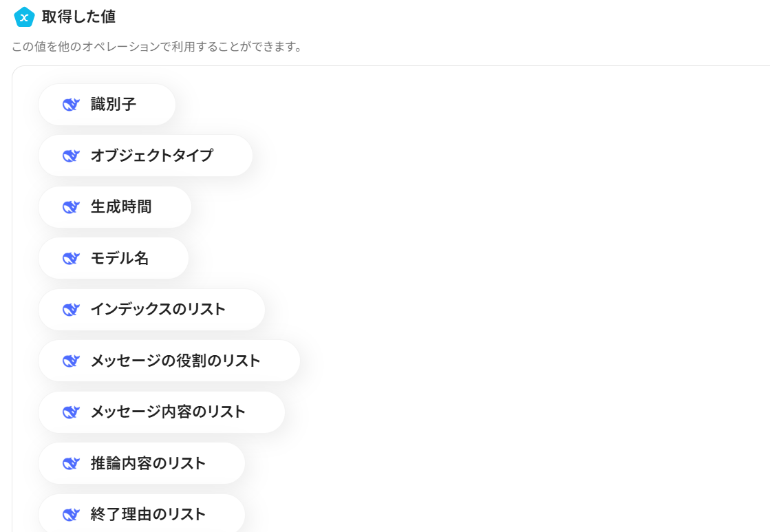770x532 pixels.
Task: Choose the 生成時間 value chip
Action: click(x=121, y=207)
